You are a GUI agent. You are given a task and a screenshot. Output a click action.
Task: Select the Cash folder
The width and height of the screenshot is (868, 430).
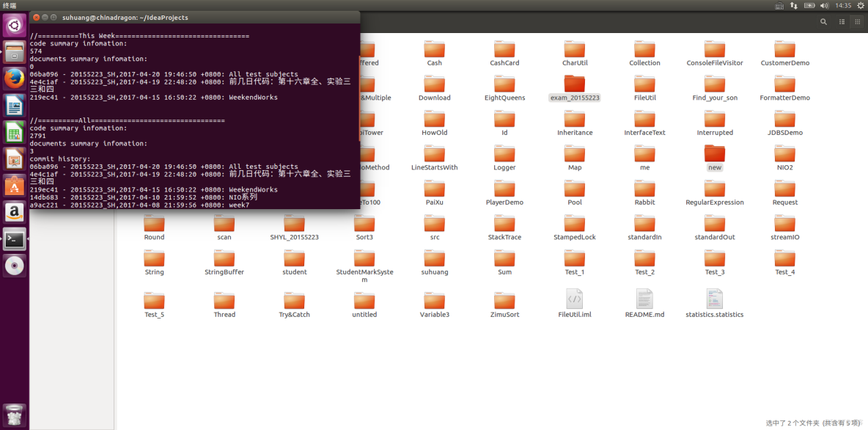pyautogui.click(x=435, y=54)
